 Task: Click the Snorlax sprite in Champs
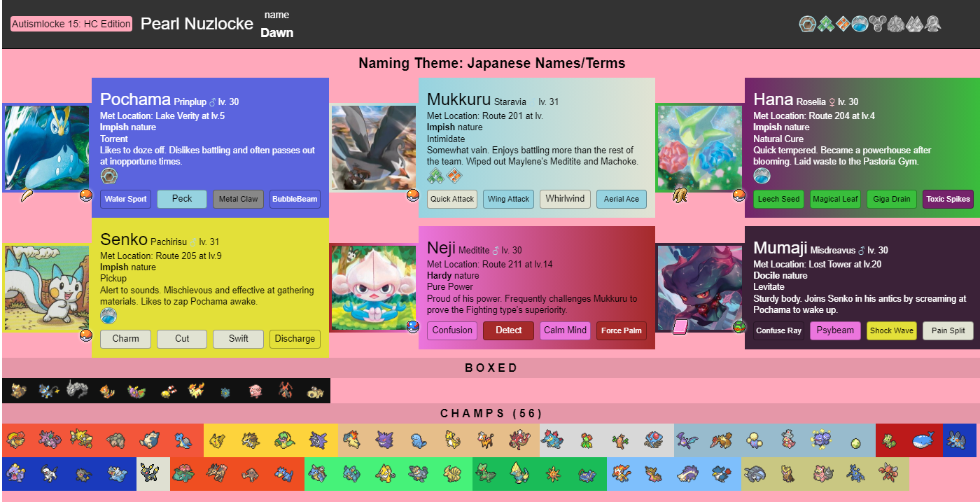[x=148, y=440]
